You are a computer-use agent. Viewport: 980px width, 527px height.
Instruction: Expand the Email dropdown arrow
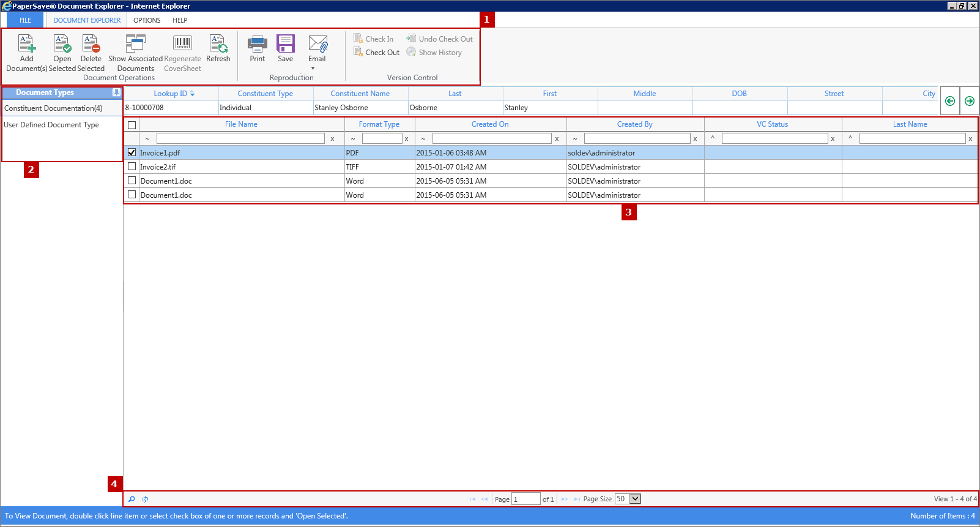pyautogui.click(x=313, y=69)
